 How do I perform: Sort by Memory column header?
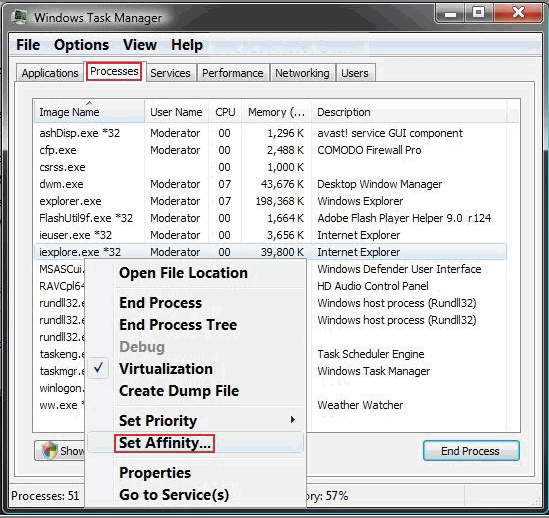coord(276,112)
